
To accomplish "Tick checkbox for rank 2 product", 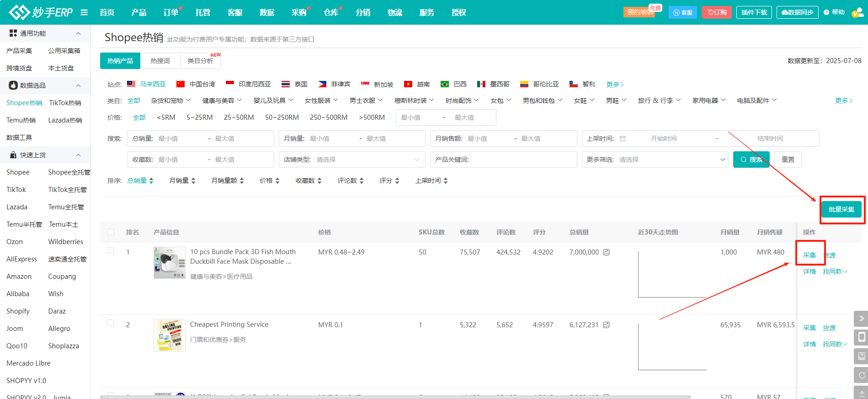I will click(x=111, y=323).
